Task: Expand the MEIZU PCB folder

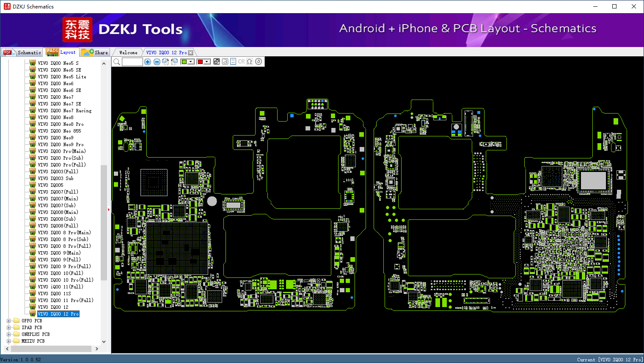Action: (x=8, y=341)
